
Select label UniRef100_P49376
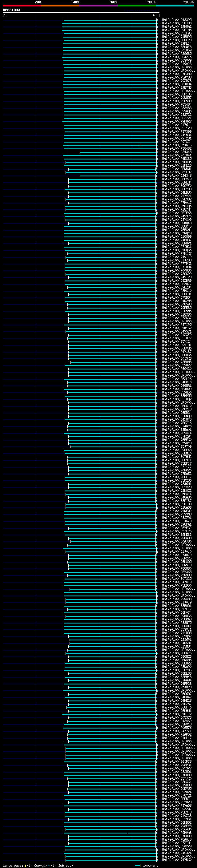point(177,216)
